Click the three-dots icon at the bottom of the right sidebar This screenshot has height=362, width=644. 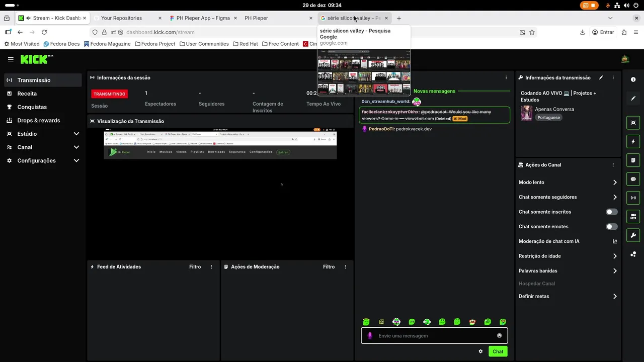pos(633,254)
